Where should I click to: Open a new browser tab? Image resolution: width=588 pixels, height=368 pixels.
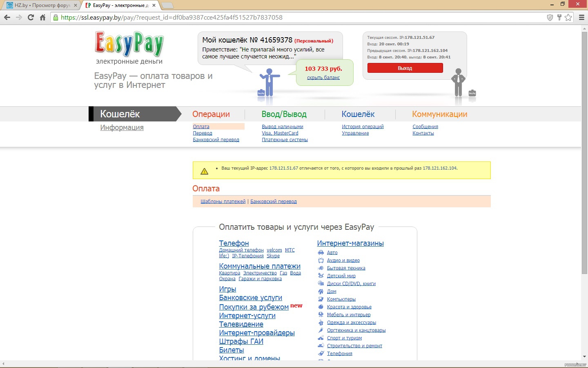click(167, 5)
